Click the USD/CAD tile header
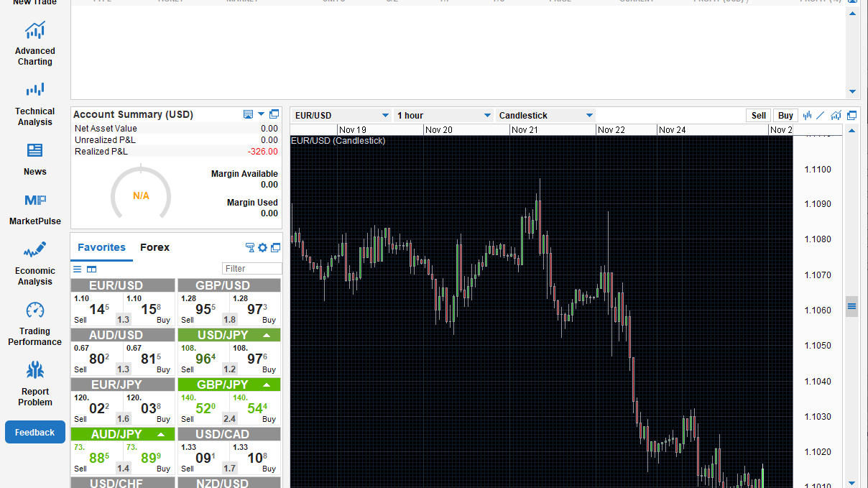 click(x=229, y=434)
